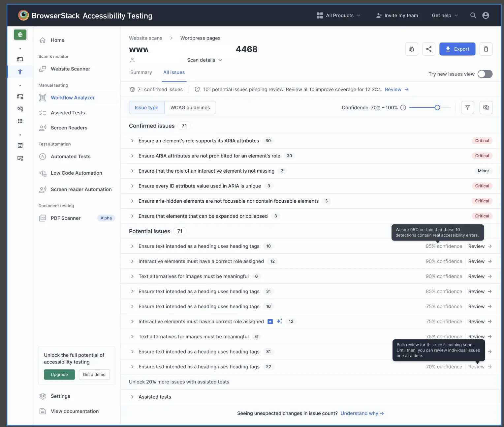Enable the Try new issues view toggle
The width and height of the screenshot is (504, 427).
point(485,74)
